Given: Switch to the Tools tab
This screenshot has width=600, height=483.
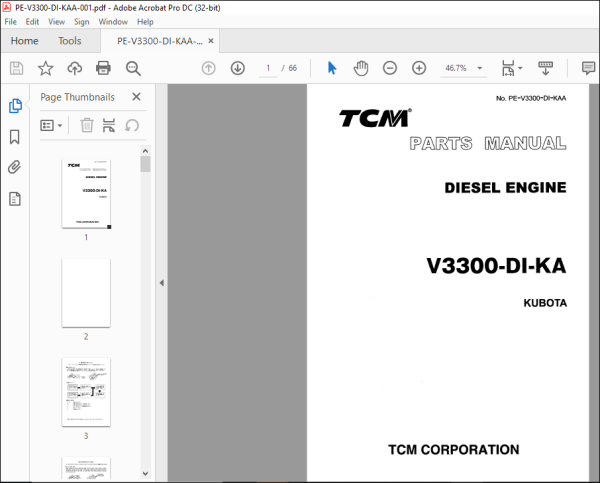Looking at the screenshot, I should click(70, 41).
